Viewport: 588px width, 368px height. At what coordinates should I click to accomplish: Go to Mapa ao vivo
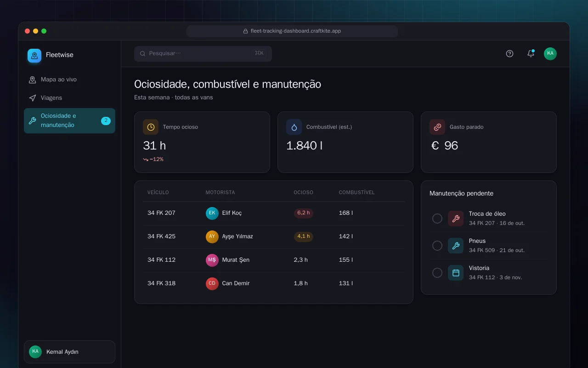[69, 80]
